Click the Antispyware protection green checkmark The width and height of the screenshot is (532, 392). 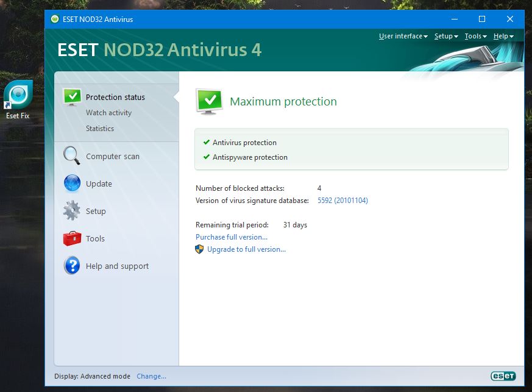(x=207, y=157)
